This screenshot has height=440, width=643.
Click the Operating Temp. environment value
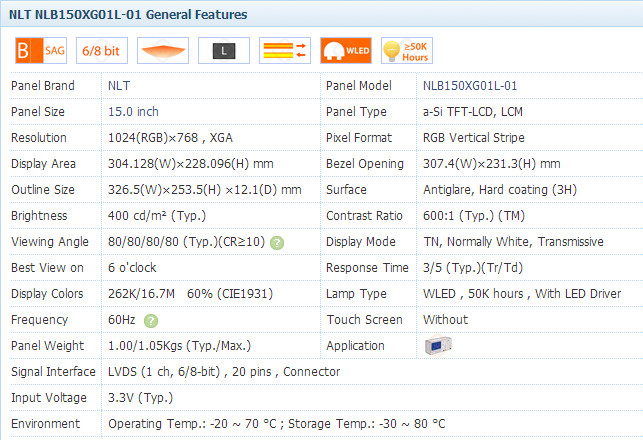(277, 424)
